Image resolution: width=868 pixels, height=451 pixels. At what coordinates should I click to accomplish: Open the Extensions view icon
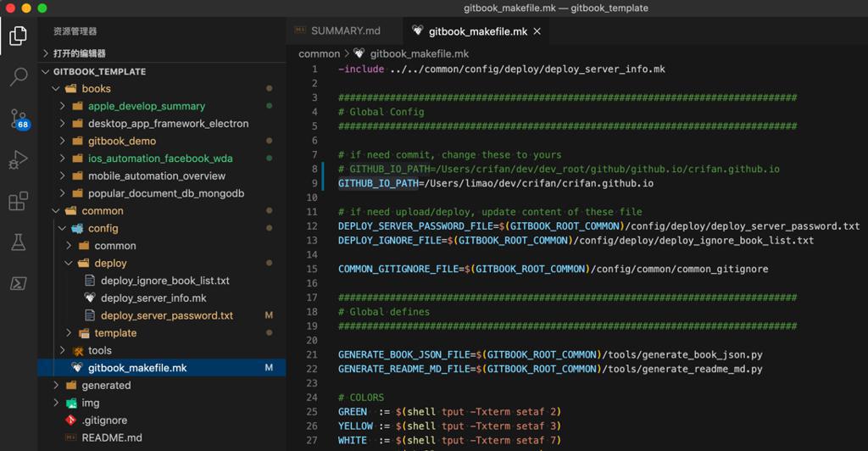coord(18,201)
